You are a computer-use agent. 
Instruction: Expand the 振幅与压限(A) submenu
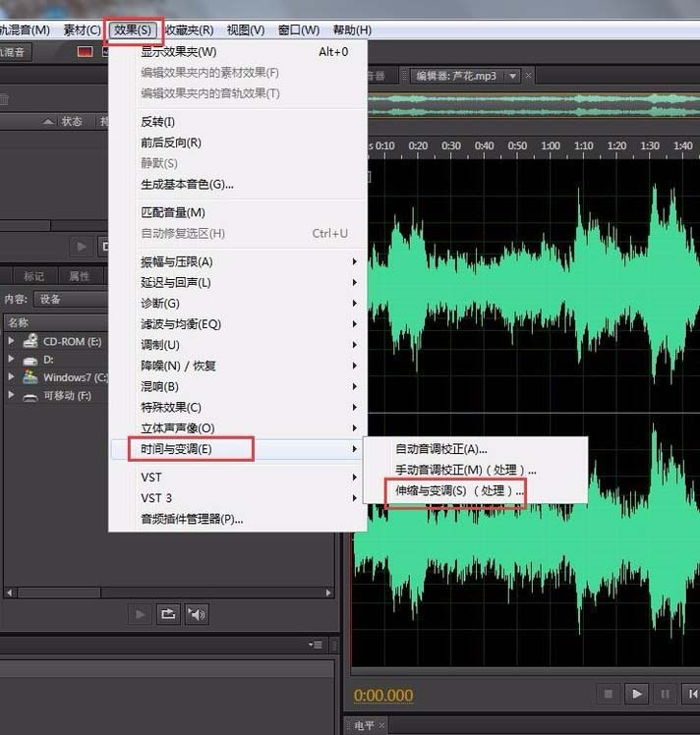click(x=238, y=261)
